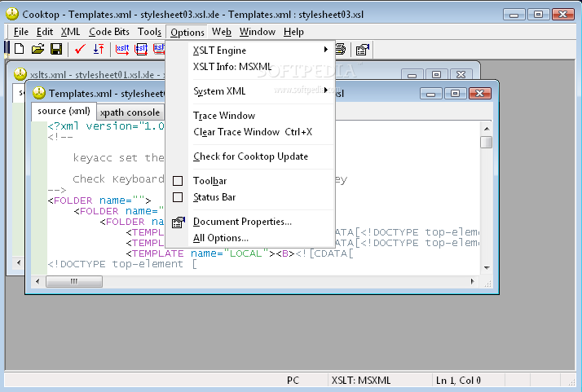Expand the System XML submenu arrow
582x392 pixels.
325,90
